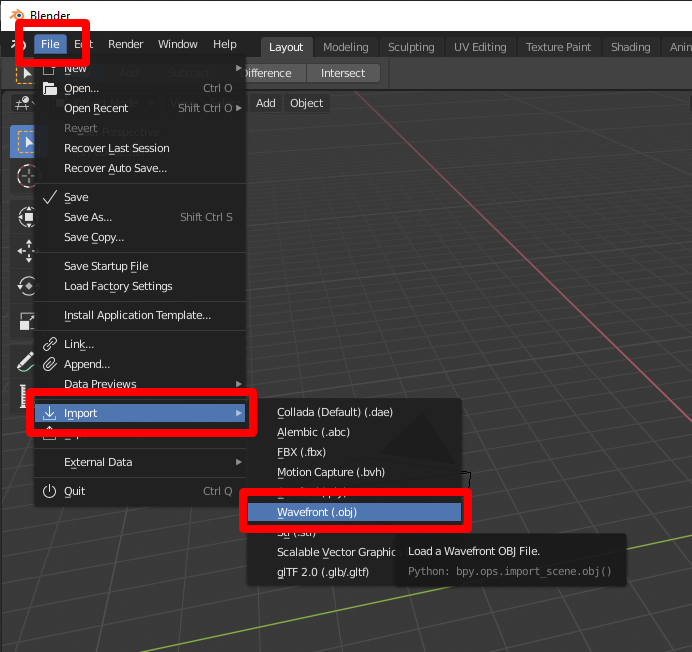Click the Object button in viewport header

tap(306, 103)
